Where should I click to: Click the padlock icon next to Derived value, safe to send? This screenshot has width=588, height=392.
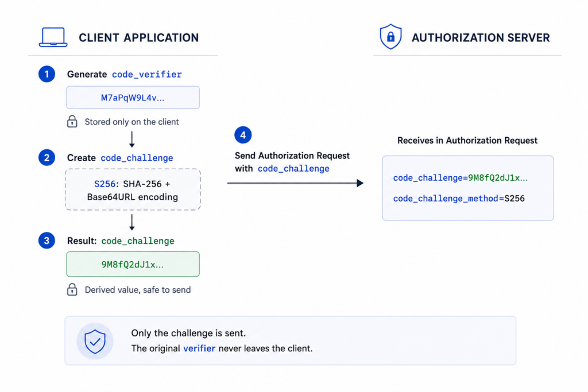[72, 289]
